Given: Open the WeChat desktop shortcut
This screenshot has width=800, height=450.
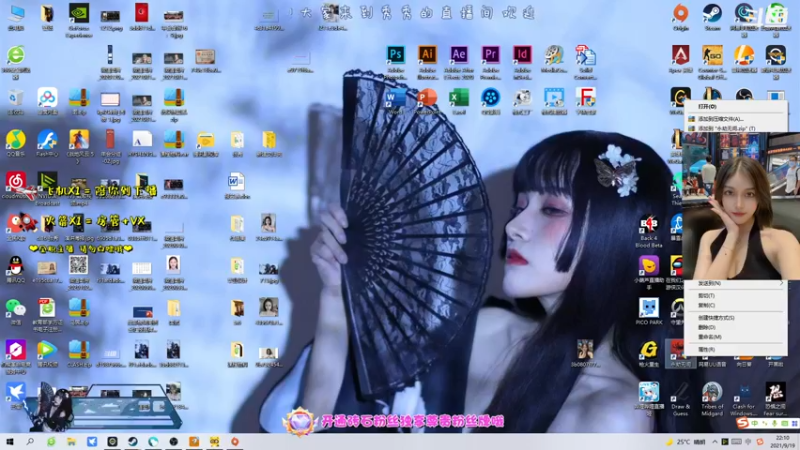Looking at the screenshot, I should tap(16, 308).
